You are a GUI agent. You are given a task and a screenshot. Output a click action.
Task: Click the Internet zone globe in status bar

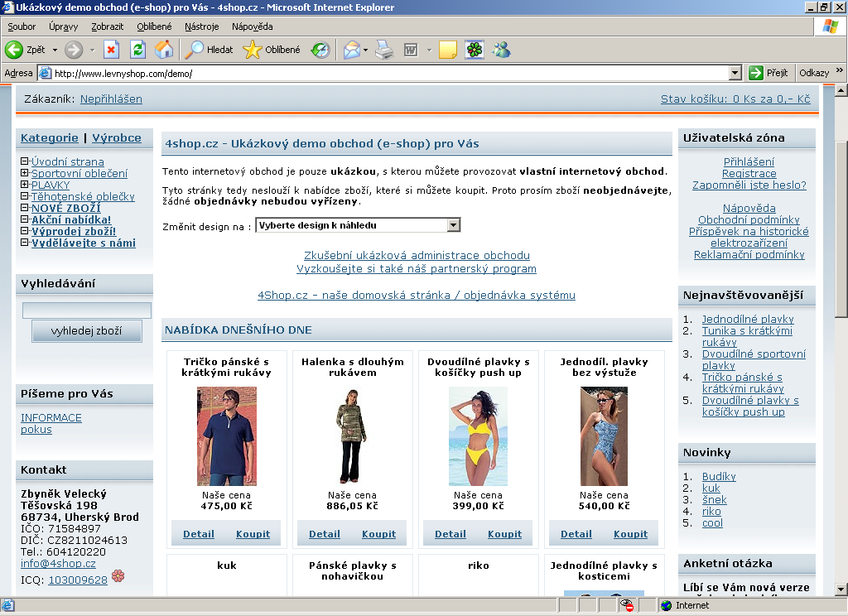(667, 605)
